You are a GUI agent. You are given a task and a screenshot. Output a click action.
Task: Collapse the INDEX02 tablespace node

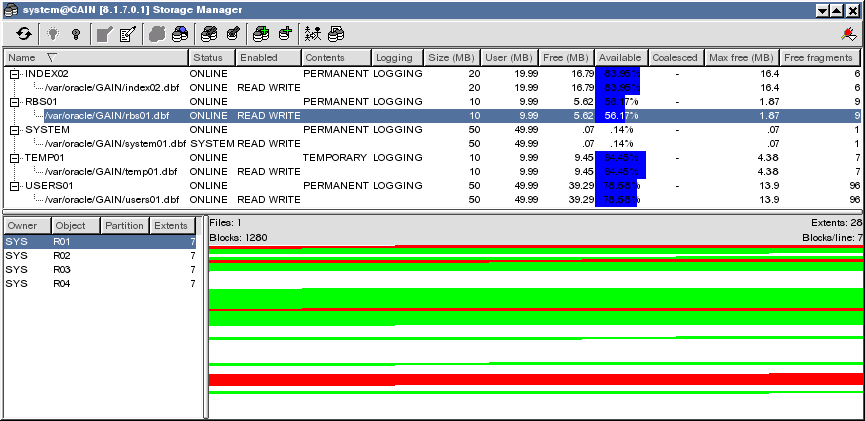[x=14, y=74]
